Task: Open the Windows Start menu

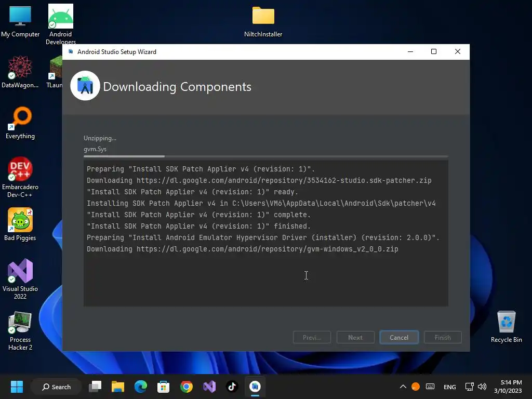Action: 17,387
